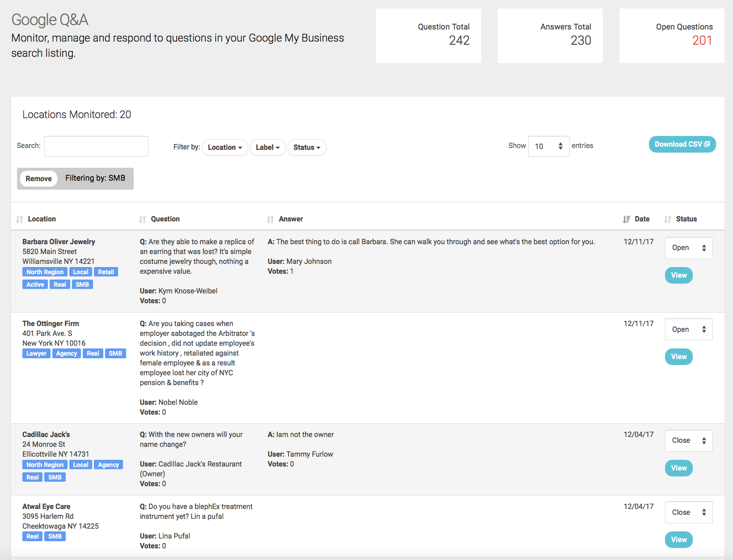Click SMB label on Barbara Oliver Jewelry

coord(82,284)
